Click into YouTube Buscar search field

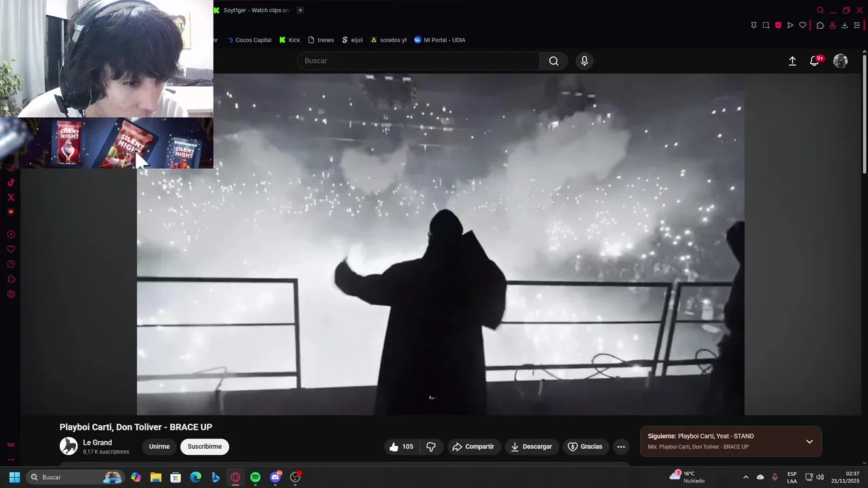pyautogui.click(x=418, y=61)
